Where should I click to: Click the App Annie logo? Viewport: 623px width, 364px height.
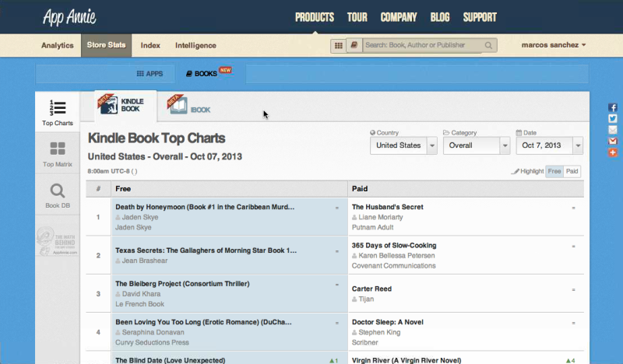click(69, 17)
